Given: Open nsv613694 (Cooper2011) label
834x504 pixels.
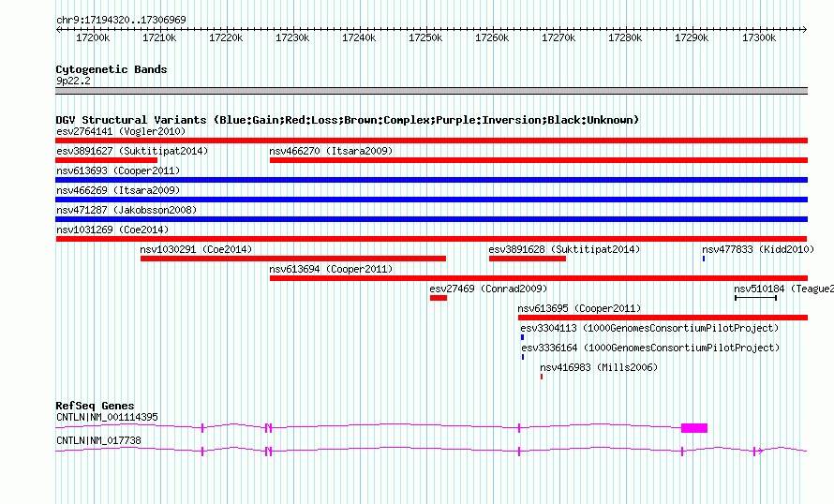Looking at the screenshot, I should (x=331, y=269).
